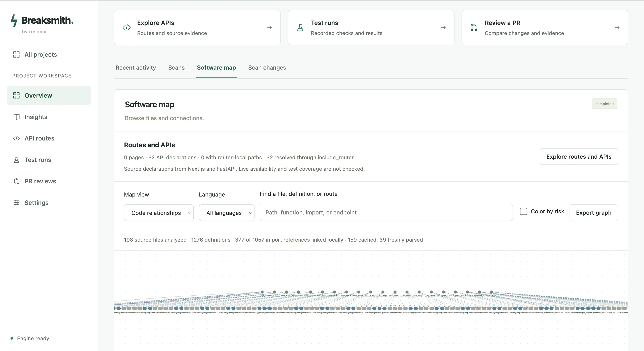Image resolution: width=644 pixels, height=351 pixels.
Task: Enable the Color by risk checkbox
Action: coord(524,211)
